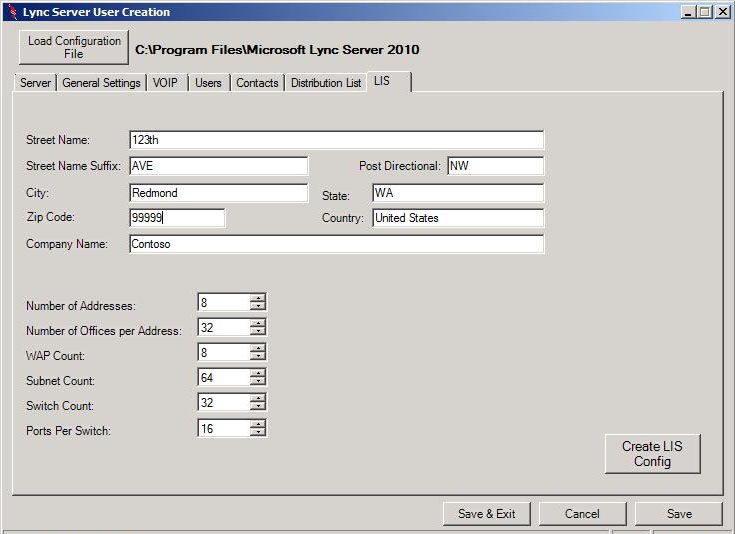Increment Number of Offices per Address
This screenshot has height=534, width=735.
click(x=258, y=323)
